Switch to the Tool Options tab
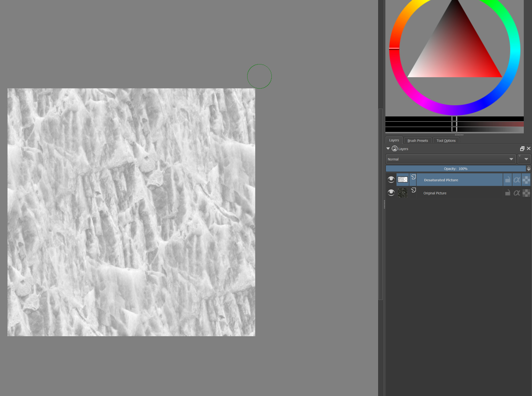The width and height of the screenshot is (532, 396). click(x=446, y=141)
